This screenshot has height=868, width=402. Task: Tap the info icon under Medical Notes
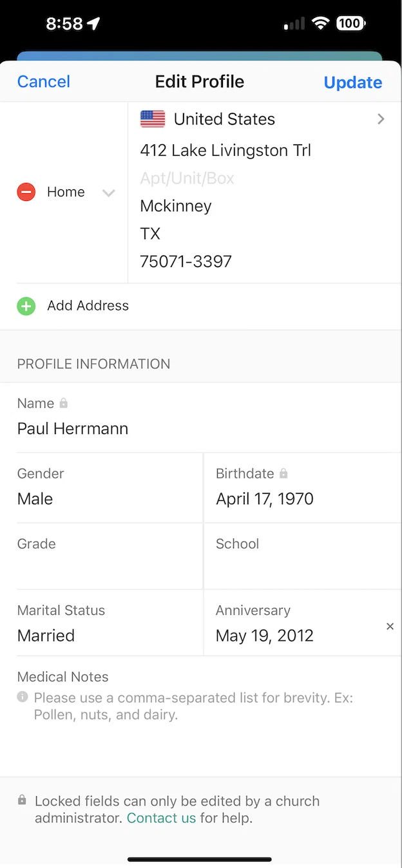click(23, 697)
